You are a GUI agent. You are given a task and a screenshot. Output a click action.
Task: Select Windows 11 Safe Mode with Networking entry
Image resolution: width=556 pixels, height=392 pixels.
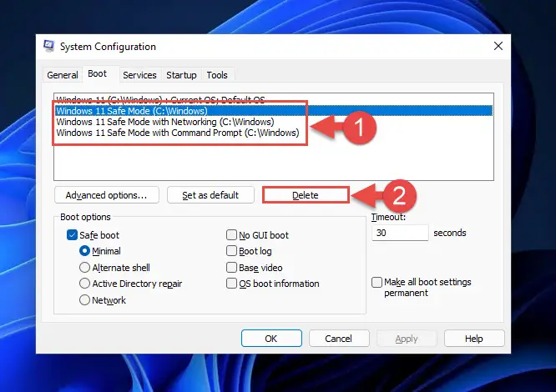(274, 122)
